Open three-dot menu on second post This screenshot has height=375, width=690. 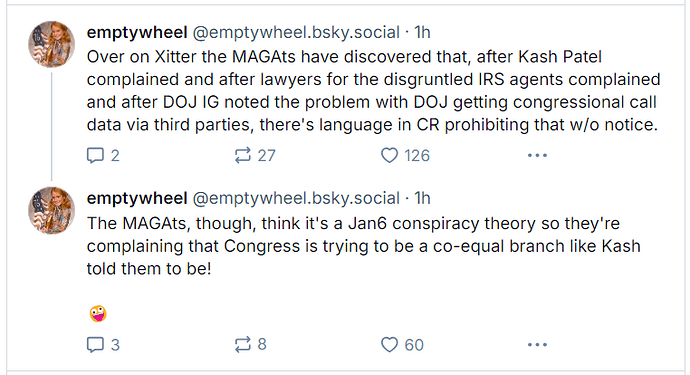pyautogui.click(x=537, y=345)
